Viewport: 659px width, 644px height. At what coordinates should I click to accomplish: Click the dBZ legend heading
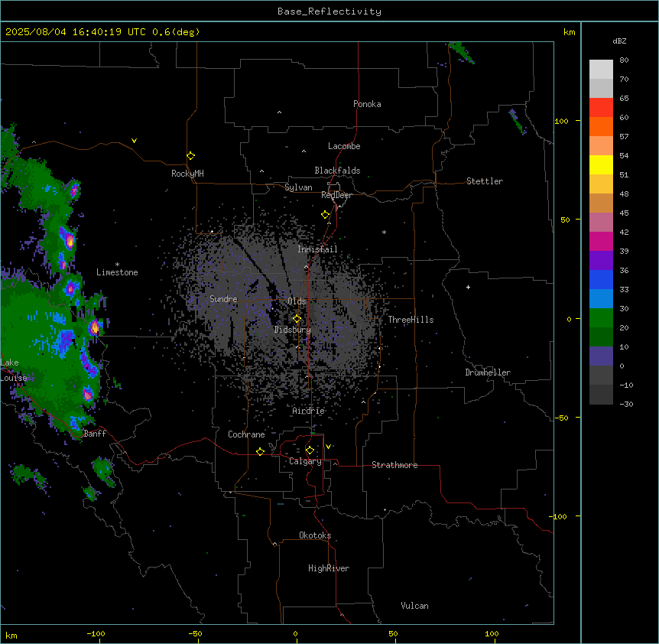[619, 41]
